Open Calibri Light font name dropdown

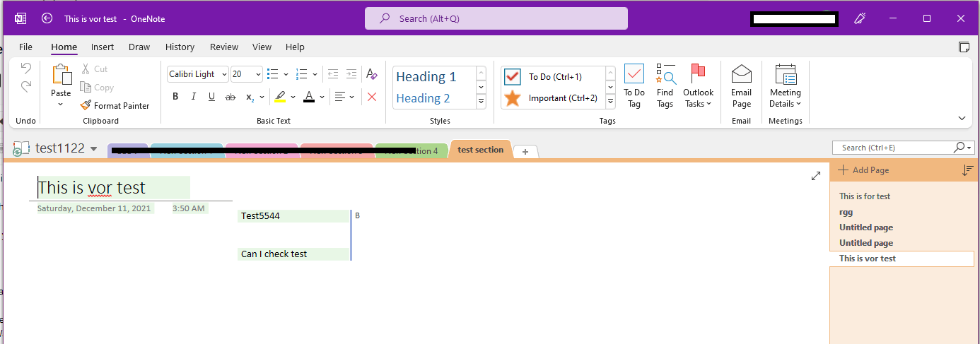224,73
